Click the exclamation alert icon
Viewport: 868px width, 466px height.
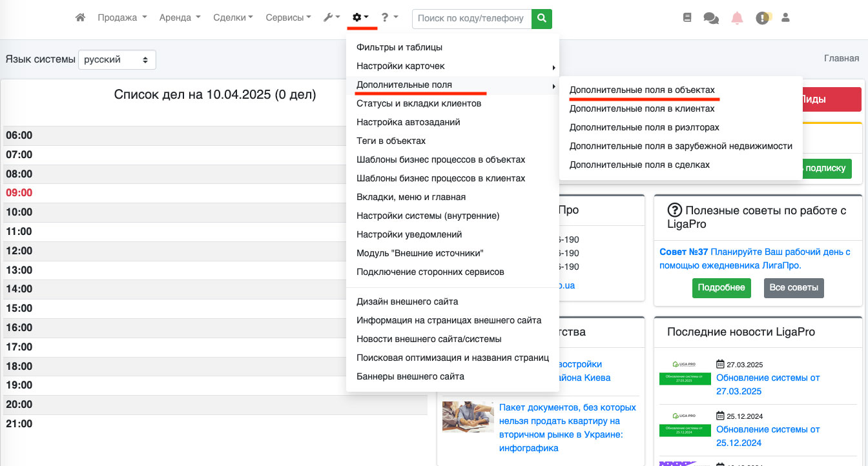point(763,18)
